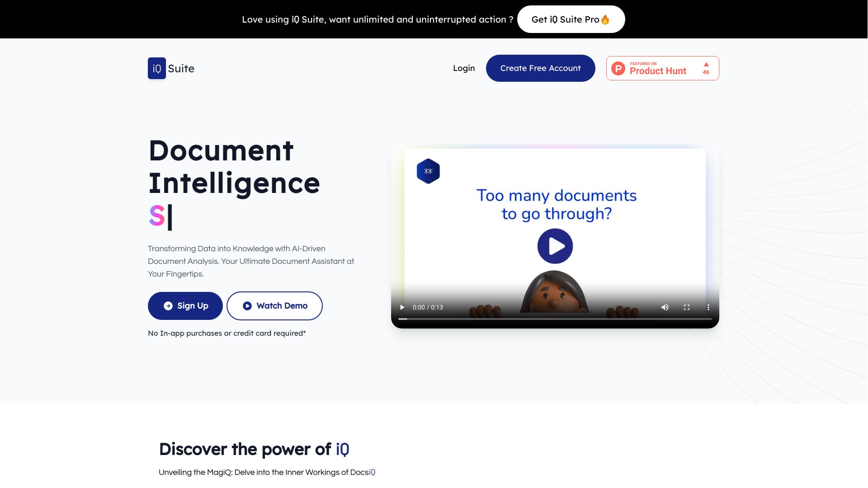The height and width of the screenshot is (488, 868).
Task: Expand the video progress timeline bar
Action: point(555,319)
